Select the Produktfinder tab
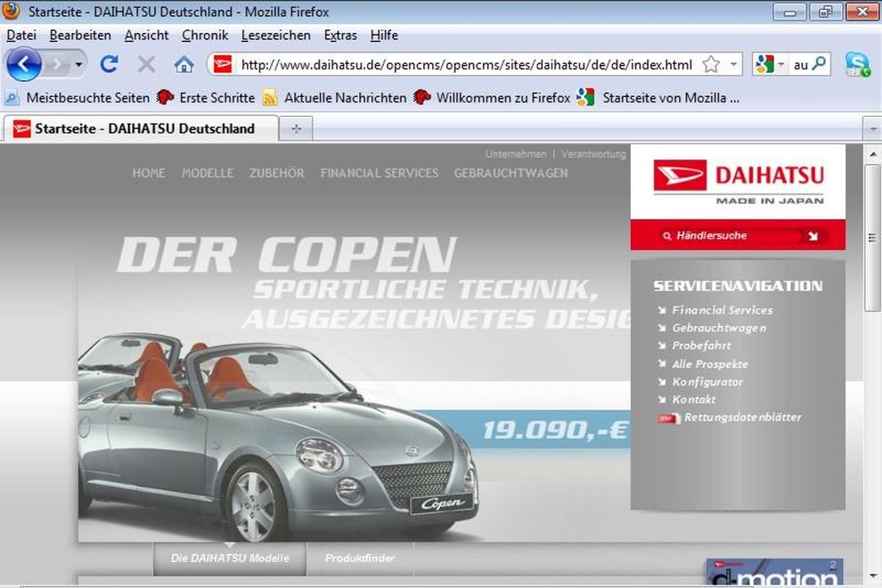Viewport: 882px width, 588px height. (x=360, y=559)
